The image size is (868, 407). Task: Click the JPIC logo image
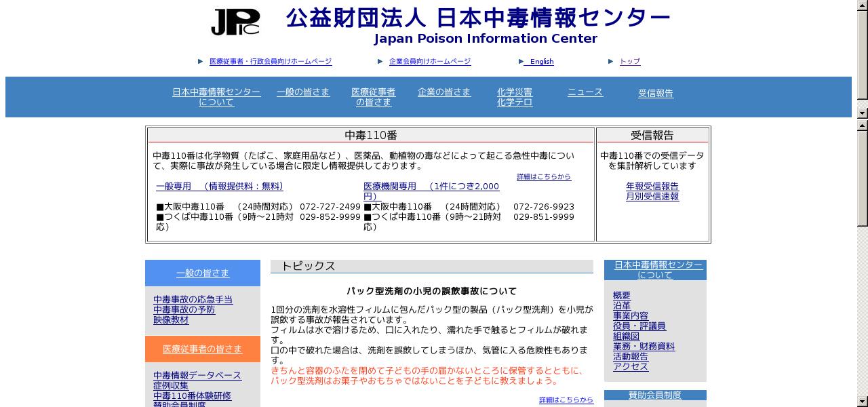tap(235, 22)
